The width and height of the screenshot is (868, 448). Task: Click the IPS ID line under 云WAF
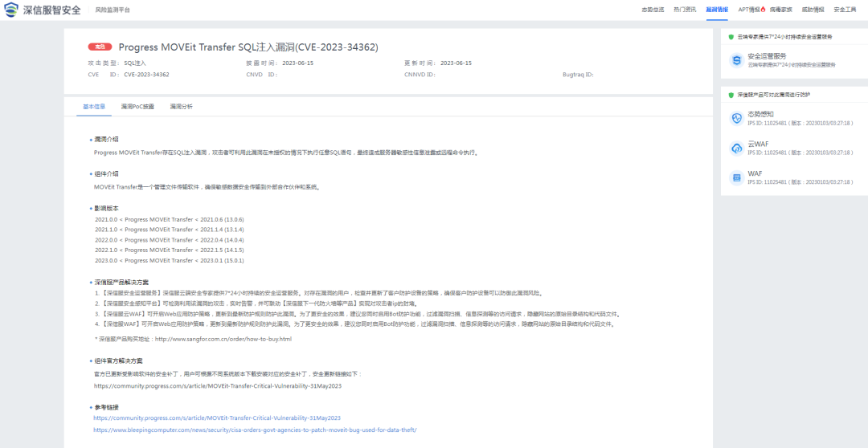pos(800,153)
